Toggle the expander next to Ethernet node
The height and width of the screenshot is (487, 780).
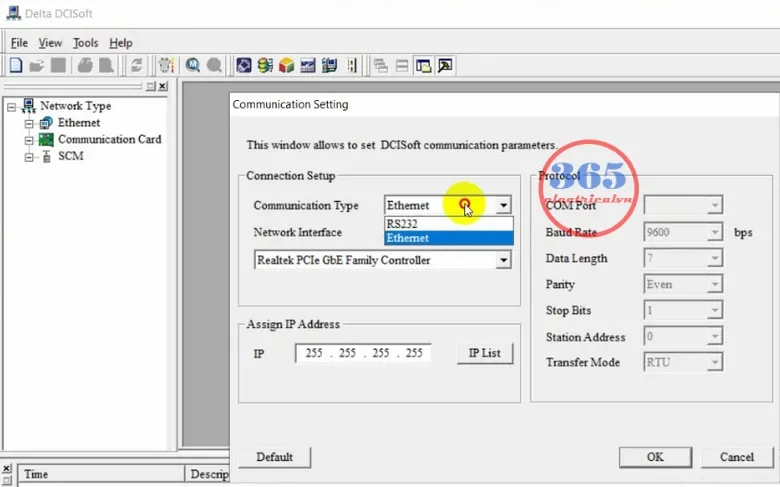29,123
